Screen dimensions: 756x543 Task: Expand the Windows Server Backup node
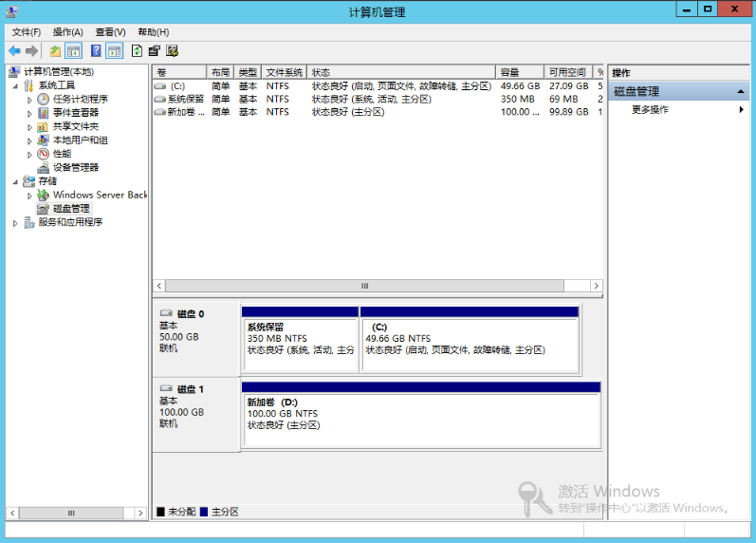(x=30, y=196)
